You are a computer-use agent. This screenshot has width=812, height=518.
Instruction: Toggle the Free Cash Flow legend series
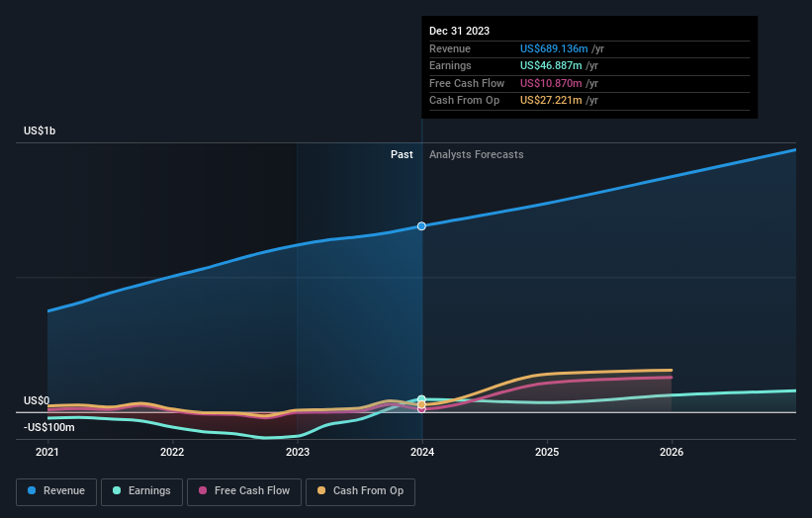click(x=244, y=491)
